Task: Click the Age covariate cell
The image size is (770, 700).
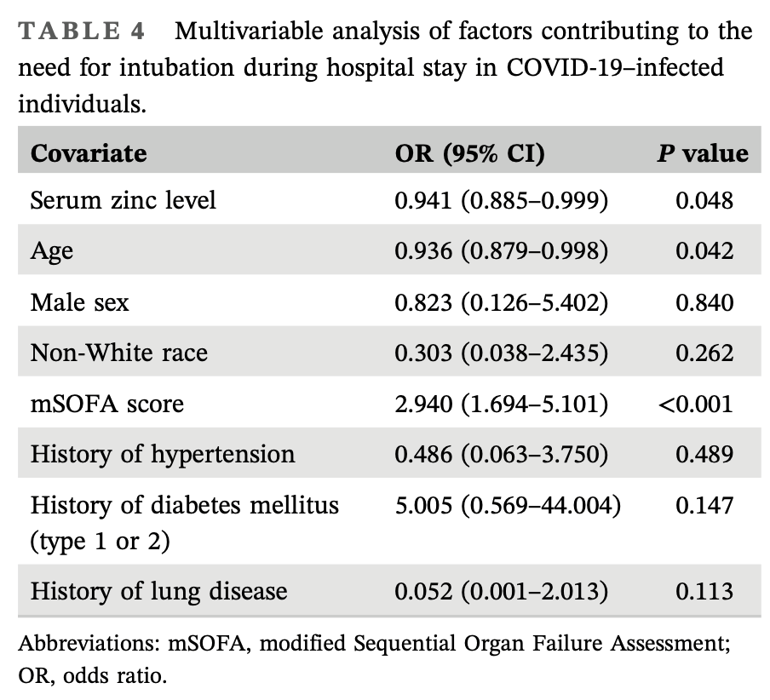Action: tap(52, 251)
